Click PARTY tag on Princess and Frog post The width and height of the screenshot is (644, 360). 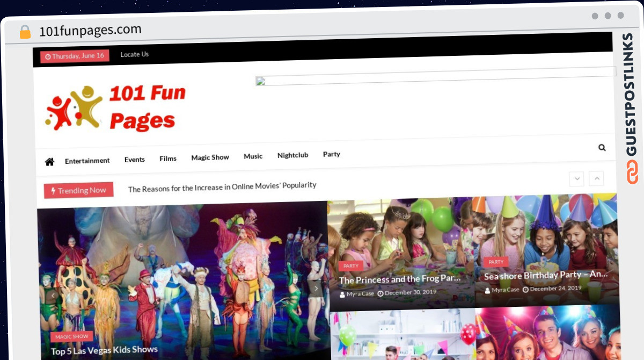[351, 266]
